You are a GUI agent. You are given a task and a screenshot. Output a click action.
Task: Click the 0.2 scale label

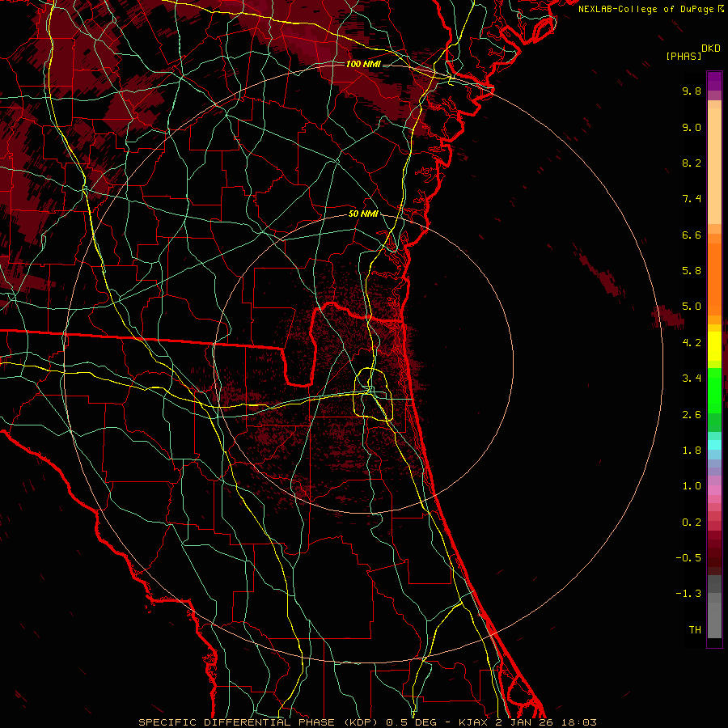tap(692, 523)
